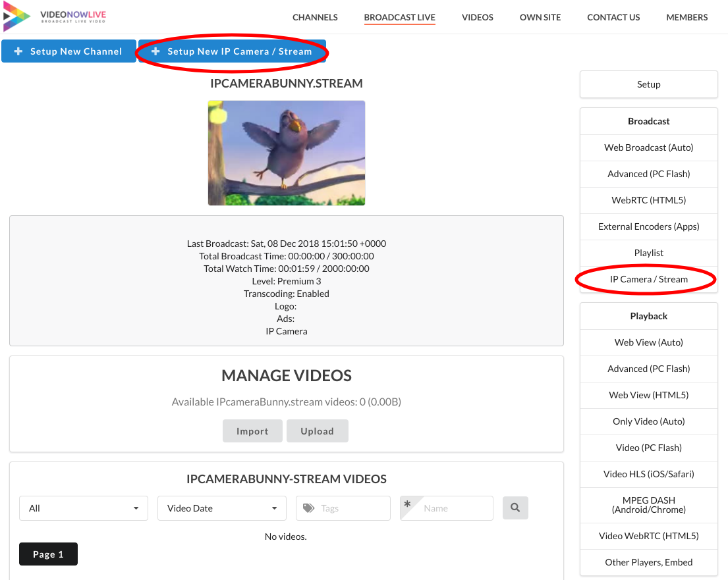Switch to the BROADCAST LIVE tab
Image resolution: width=728 pixels, height=580 pixels.
pos(399,18)
